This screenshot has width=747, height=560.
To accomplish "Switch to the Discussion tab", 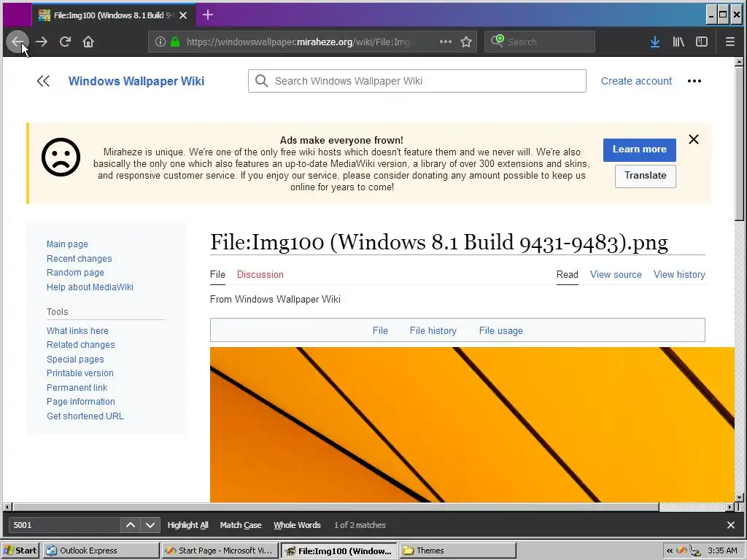I will 260,274.
